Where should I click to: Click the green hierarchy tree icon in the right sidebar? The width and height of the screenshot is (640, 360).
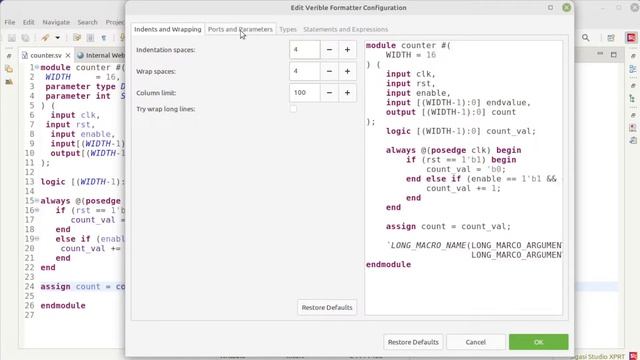633,98
